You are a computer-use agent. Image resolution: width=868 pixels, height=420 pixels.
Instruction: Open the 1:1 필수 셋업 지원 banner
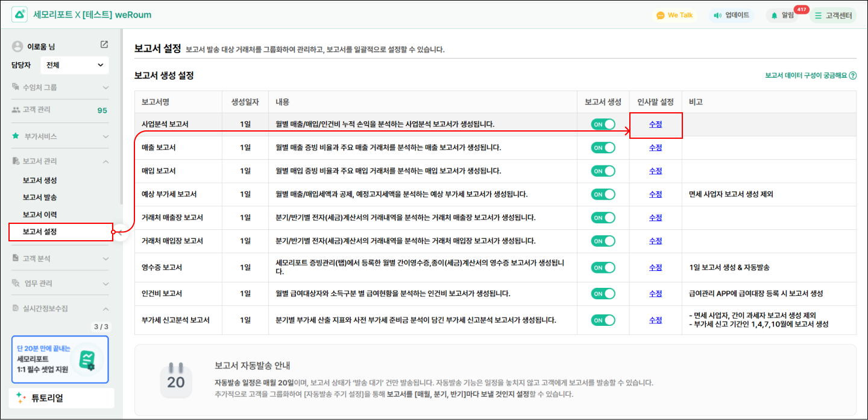(60, 360)
